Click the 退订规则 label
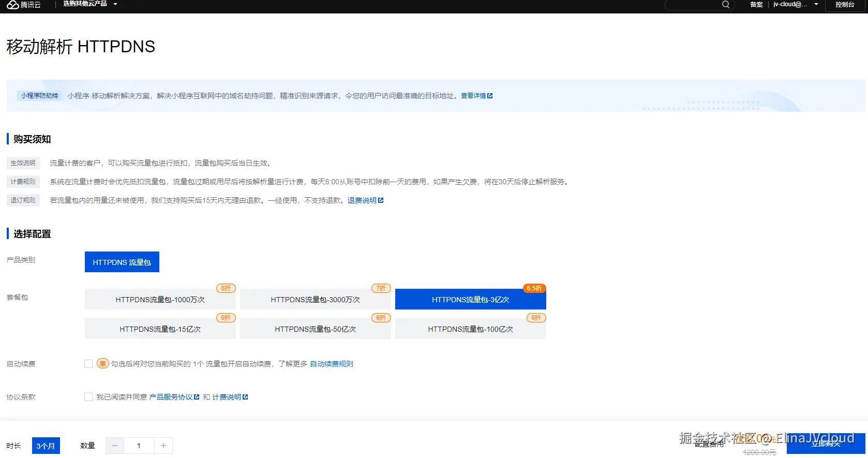The image size is (868, 458). tap(23, 200)
